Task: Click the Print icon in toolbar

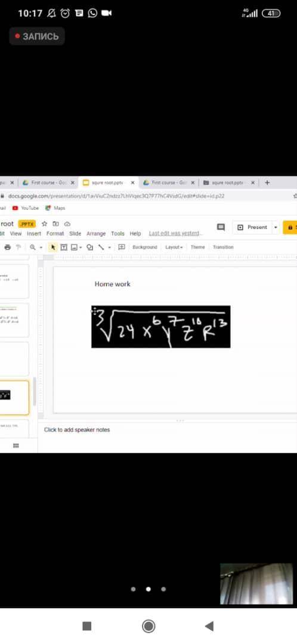Action: [7, 247]
